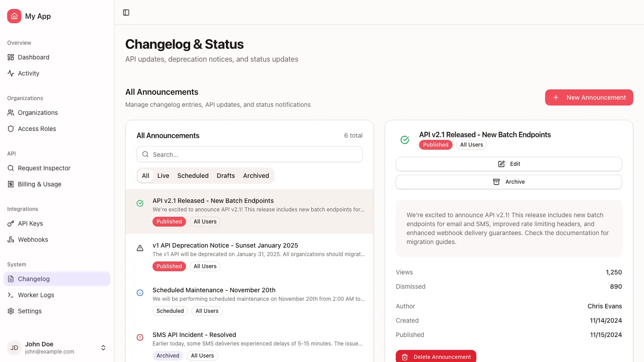Open the John Doe account switcher chevron

103,347
